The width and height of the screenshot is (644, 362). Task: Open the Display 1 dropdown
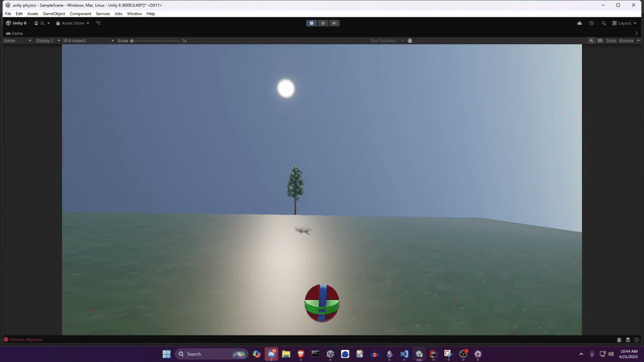coord(47,41)
